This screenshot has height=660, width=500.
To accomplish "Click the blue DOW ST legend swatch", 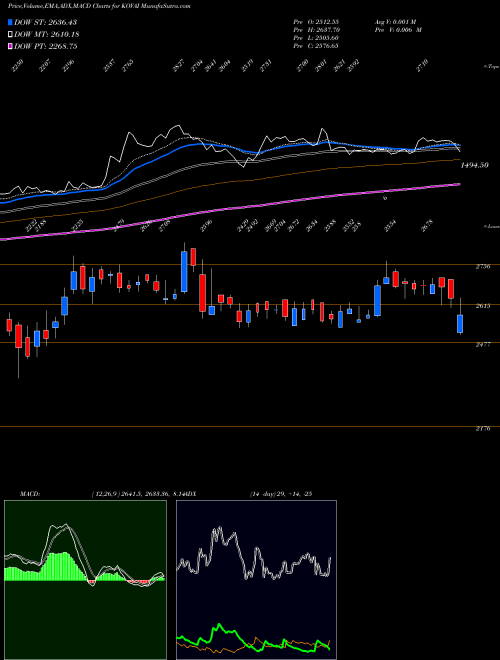I will pyautogui.click(x=10, y=22).
